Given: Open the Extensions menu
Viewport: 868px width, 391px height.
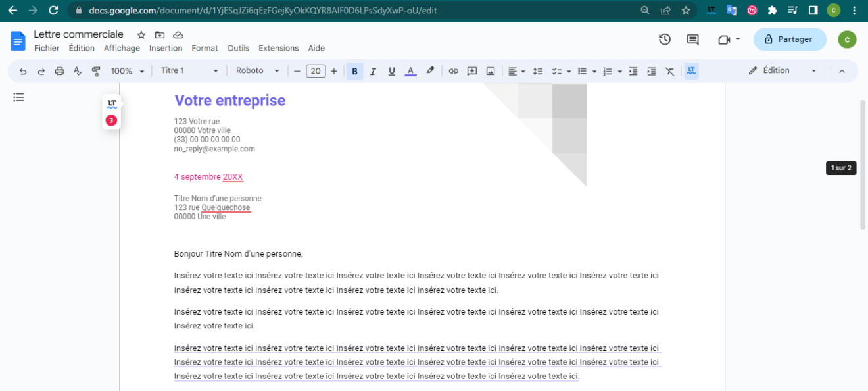Looking at the screenshot, I should 278,47.
